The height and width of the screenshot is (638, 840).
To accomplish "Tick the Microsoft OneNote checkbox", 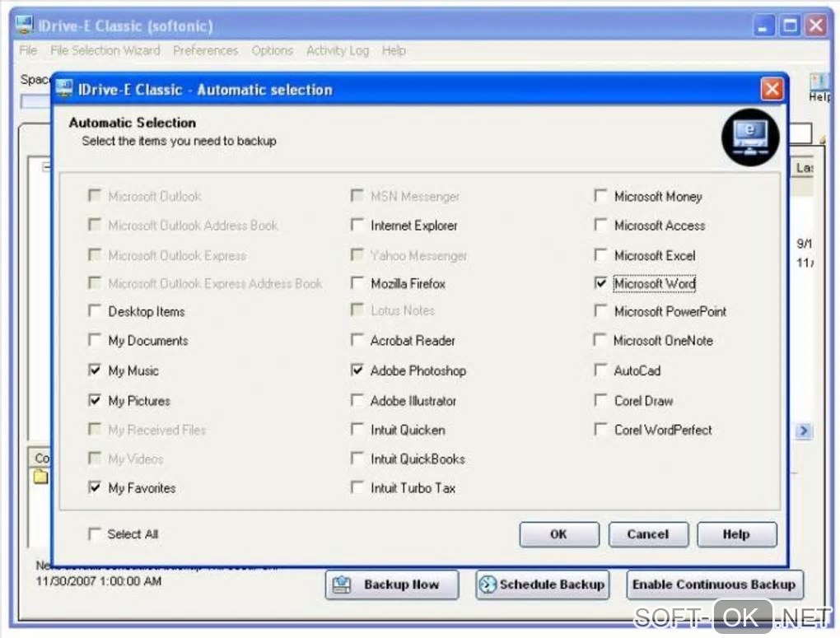I will (x=600, y=340).
